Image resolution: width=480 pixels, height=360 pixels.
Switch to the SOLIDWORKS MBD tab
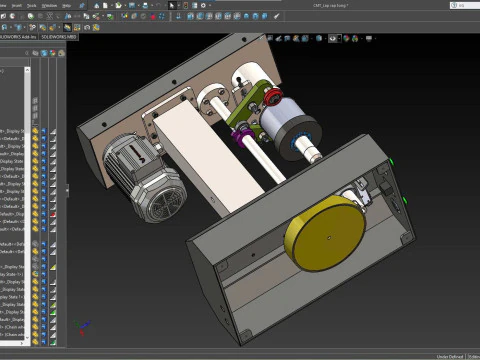pyautogui.click(x=59, y=37)
